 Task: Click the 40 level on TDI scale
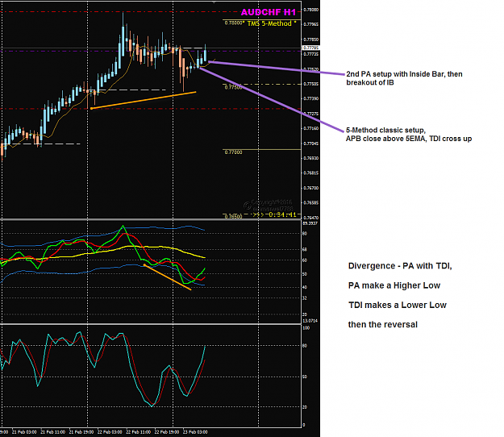click(x=305, y=287)
